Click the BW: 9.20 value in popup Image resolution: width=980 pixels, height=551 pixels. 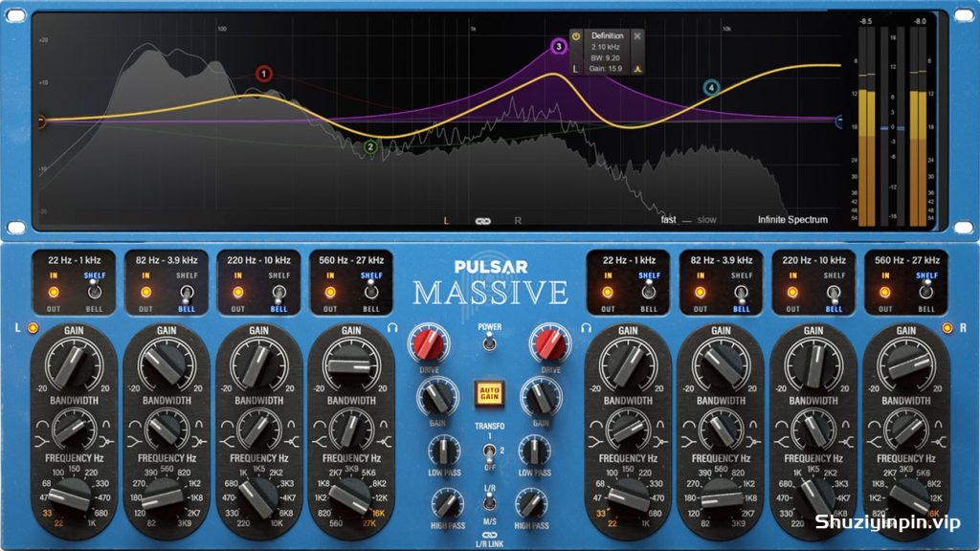pos(605,58)
